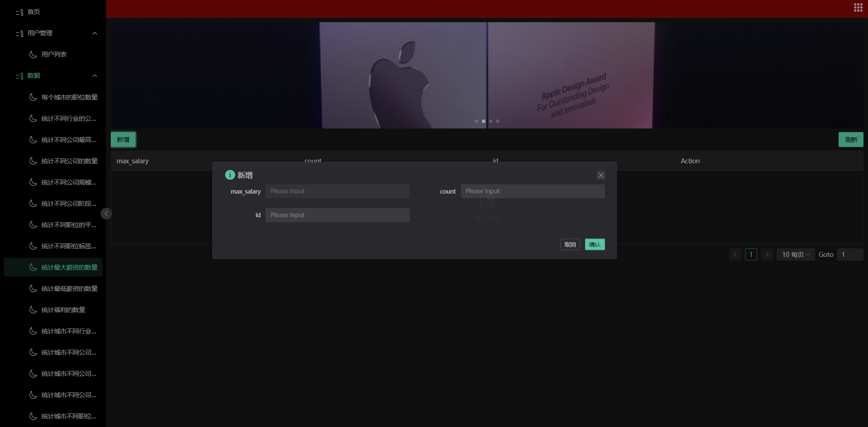
Task: Click the 刷新 refresh button
Action: pos(851,139)
